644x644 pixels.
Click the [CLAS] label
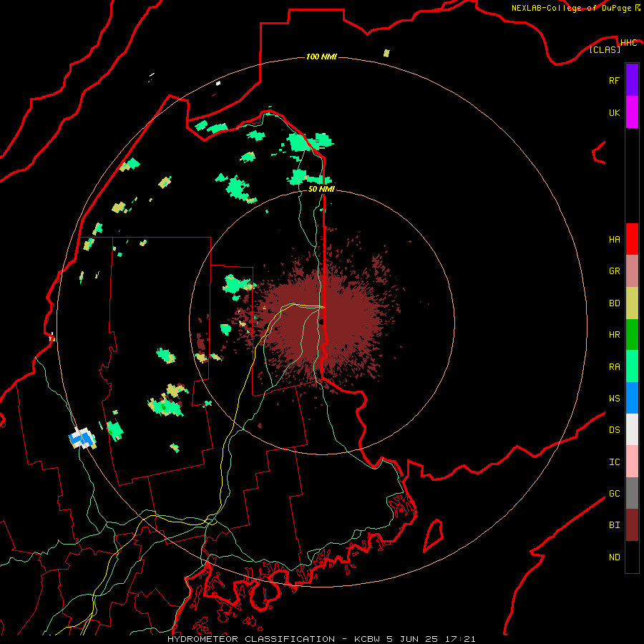click(605, 49)
